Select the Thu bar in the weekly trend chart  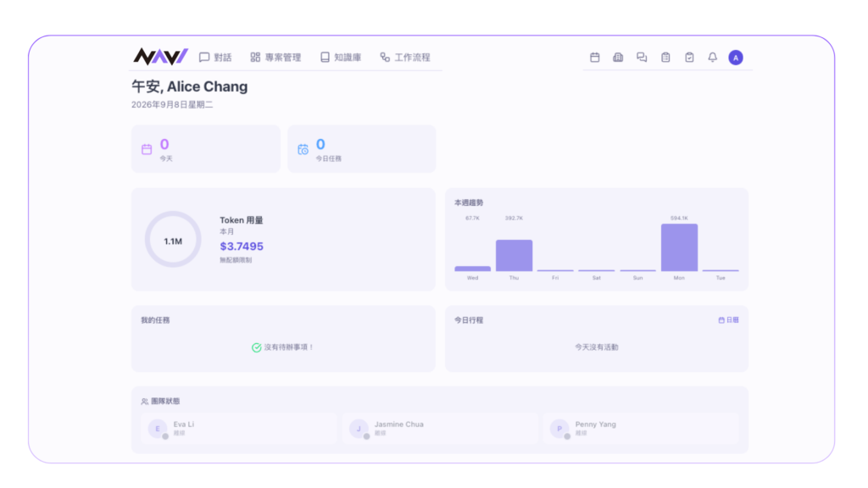coord(514,256)
